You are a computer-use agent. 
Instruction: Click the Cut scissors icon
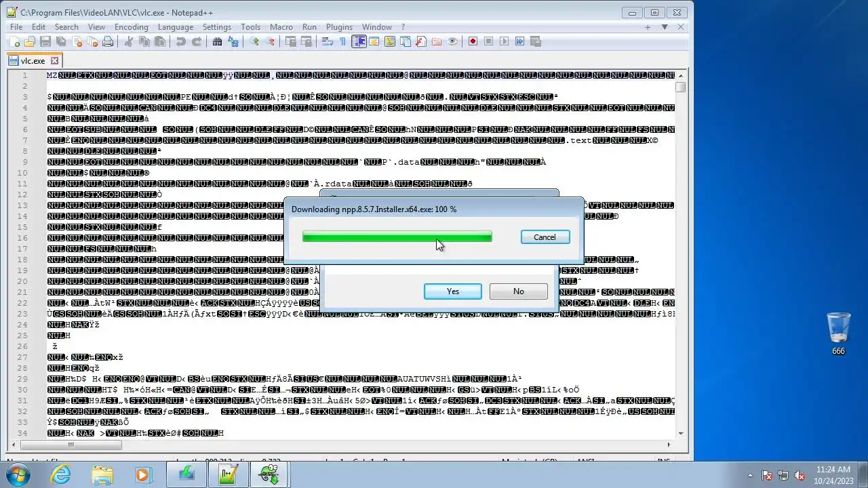[x=128, y=41]
